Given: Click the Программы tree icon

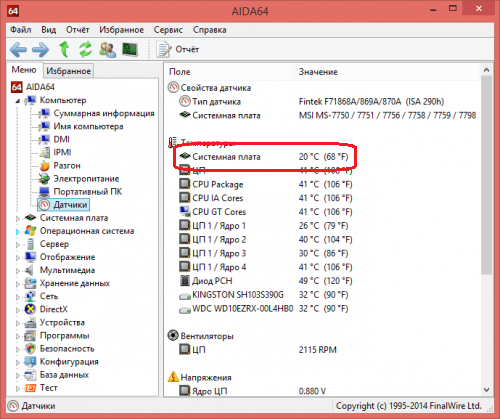Looking at the screenshot, I should click(x=30, y=336).
